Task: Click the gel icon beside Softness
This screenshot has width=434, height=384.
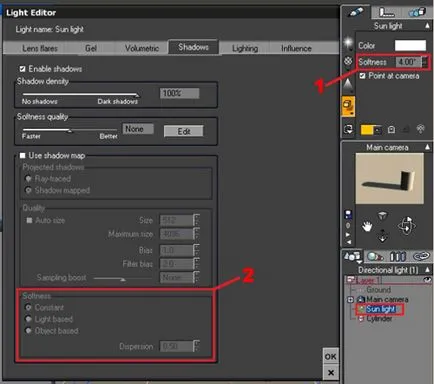Action: (348, 61)
